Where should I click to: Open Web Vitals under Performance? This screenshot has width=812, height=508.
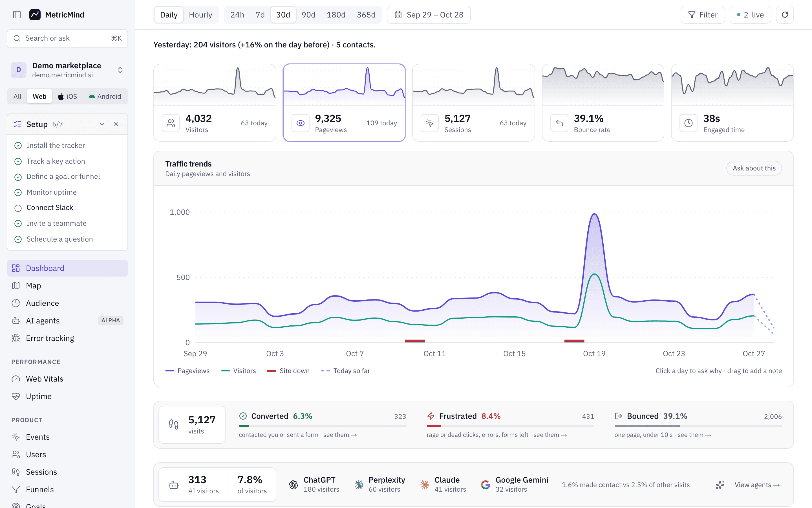(67, 379)
